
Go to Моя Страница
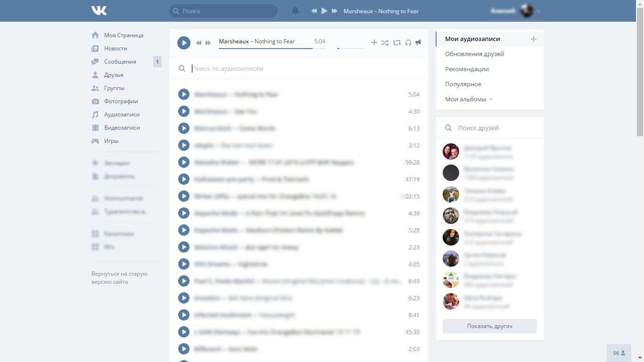pos(124,35)
